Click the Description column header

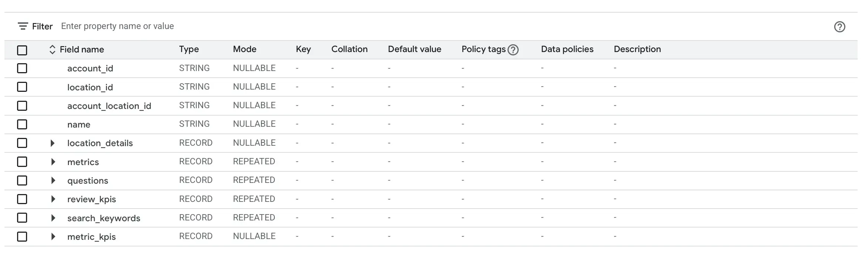coord(637,49)
